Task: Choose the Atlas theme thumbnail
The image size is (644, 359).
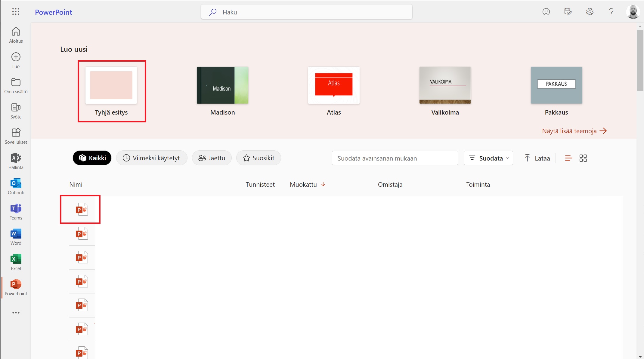Action: pos(334,85)
